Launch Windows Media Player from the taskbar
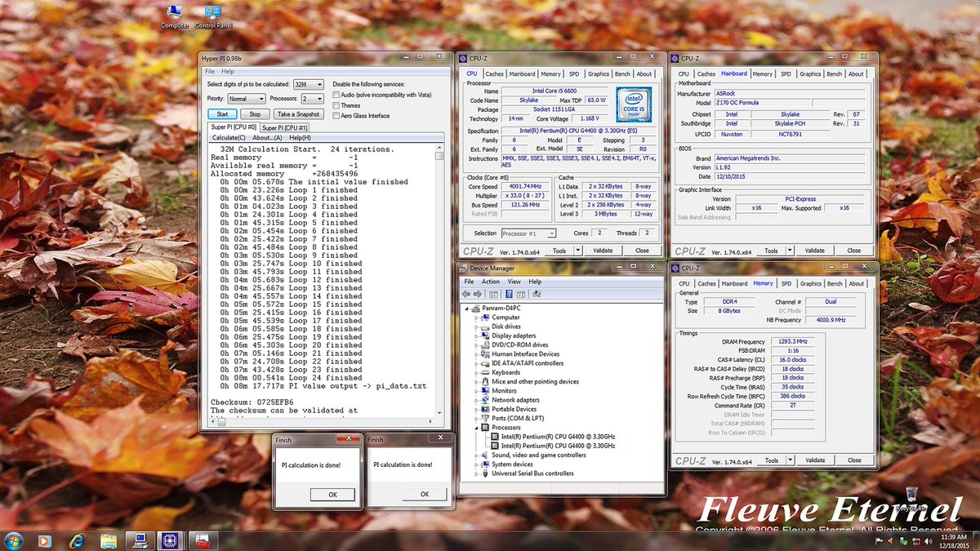 pos(44,540)
